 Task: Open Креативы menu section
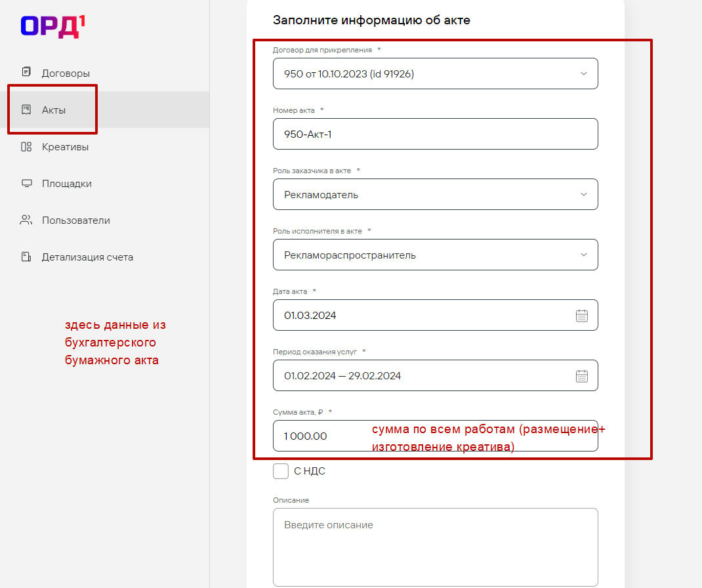(65, 146)
